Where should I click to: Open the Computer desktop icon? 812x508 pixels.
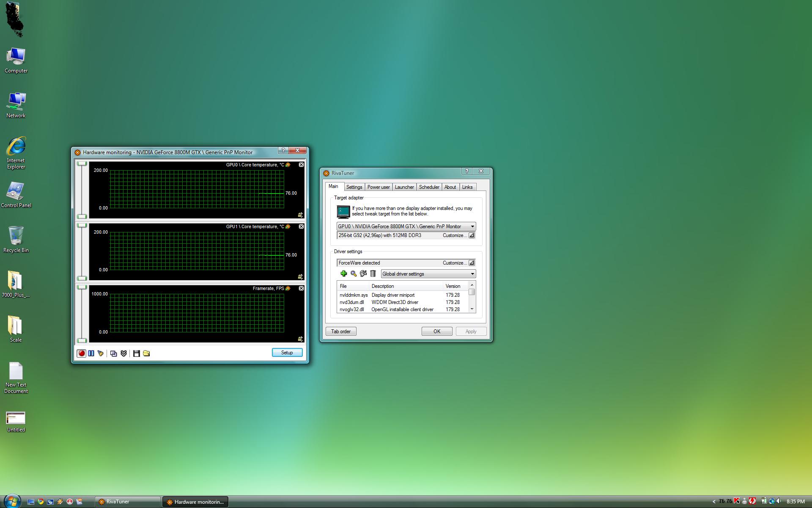16,61
